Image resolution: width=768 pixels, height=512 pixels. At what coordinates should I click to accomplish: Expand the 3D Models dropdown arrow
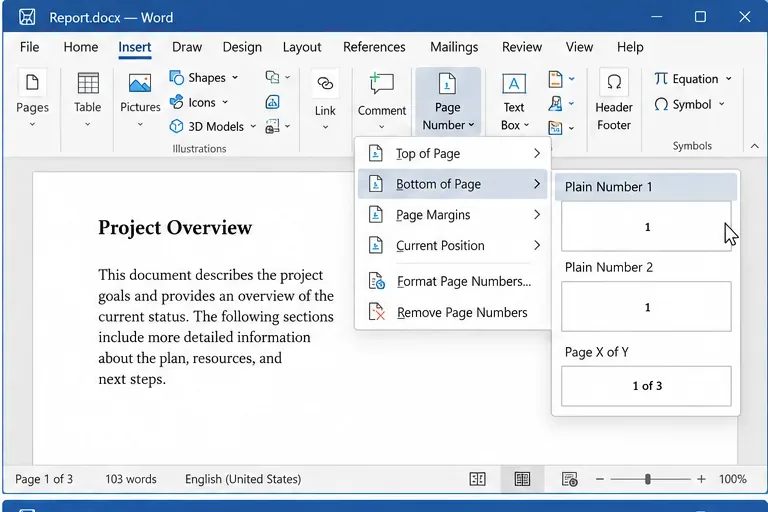[x=253, y=126]
